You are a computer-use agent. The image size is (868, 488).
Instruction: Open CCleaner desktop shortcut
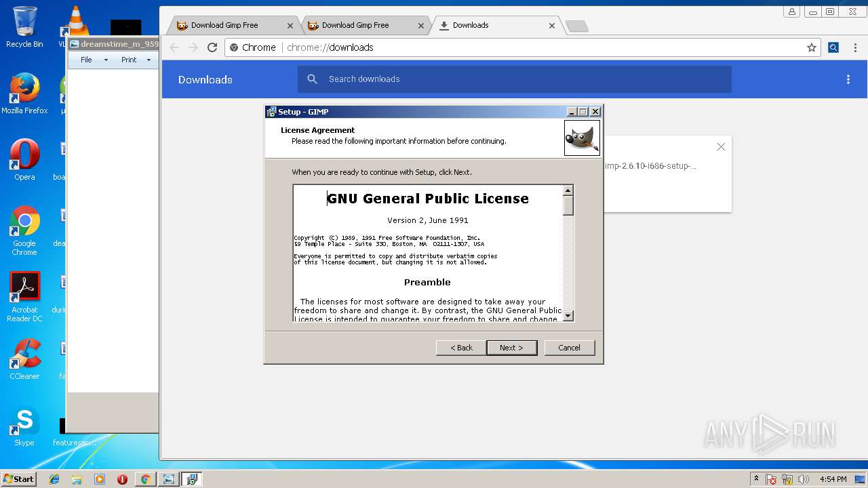[x=24, y=359]
